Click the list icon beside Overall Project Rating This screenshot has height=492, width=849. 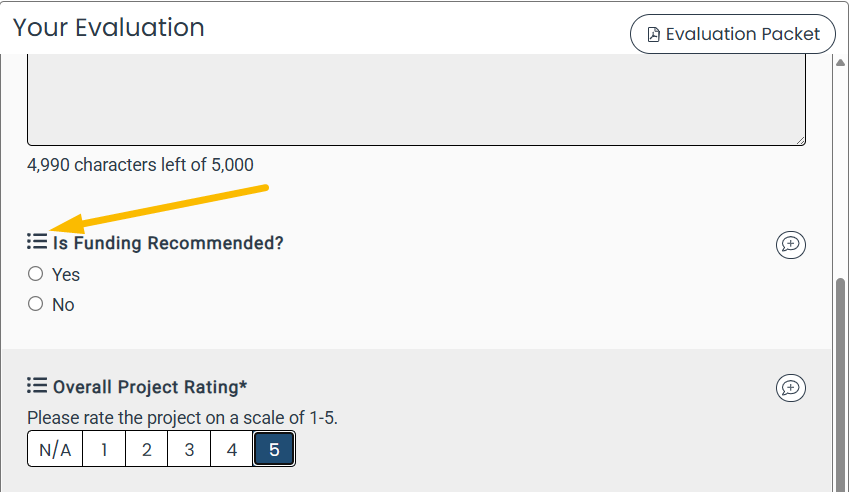point(37,386)
